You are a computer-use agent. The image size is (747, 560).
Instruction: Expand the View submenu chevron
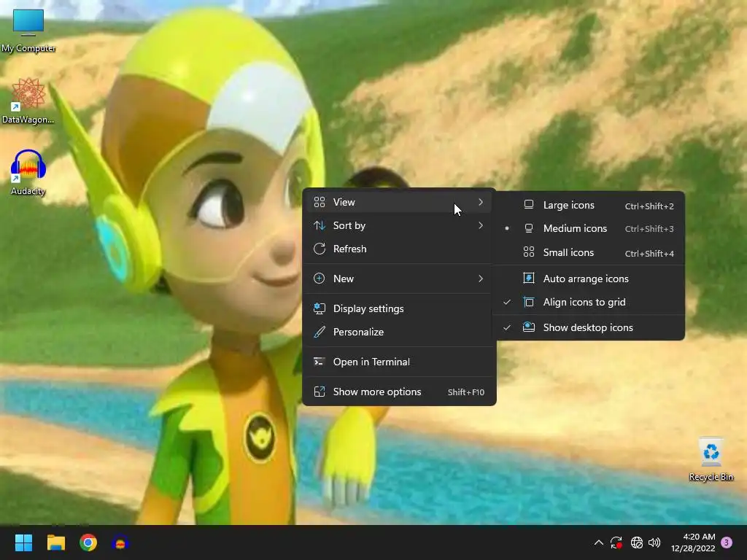[481, 202]
